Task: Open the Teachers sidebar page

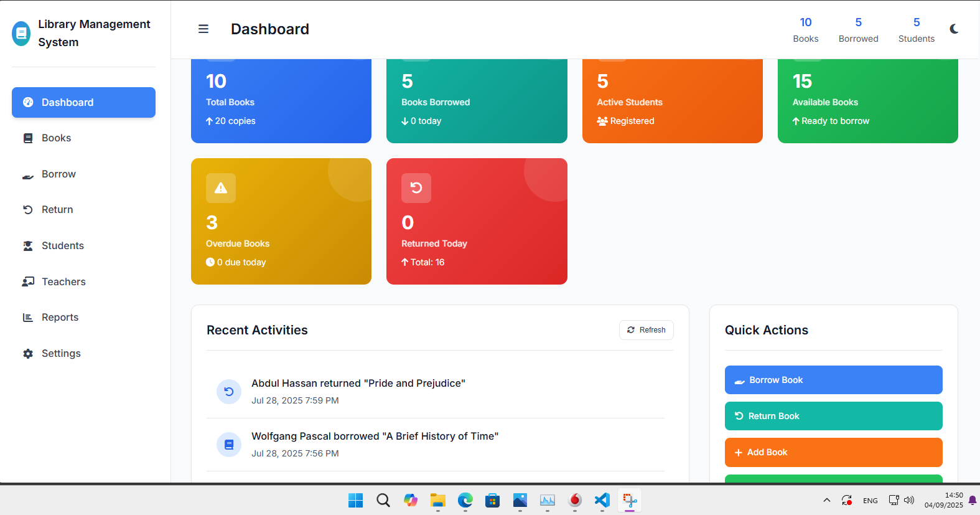Action: pyautogui.click(x=83, y=282)
